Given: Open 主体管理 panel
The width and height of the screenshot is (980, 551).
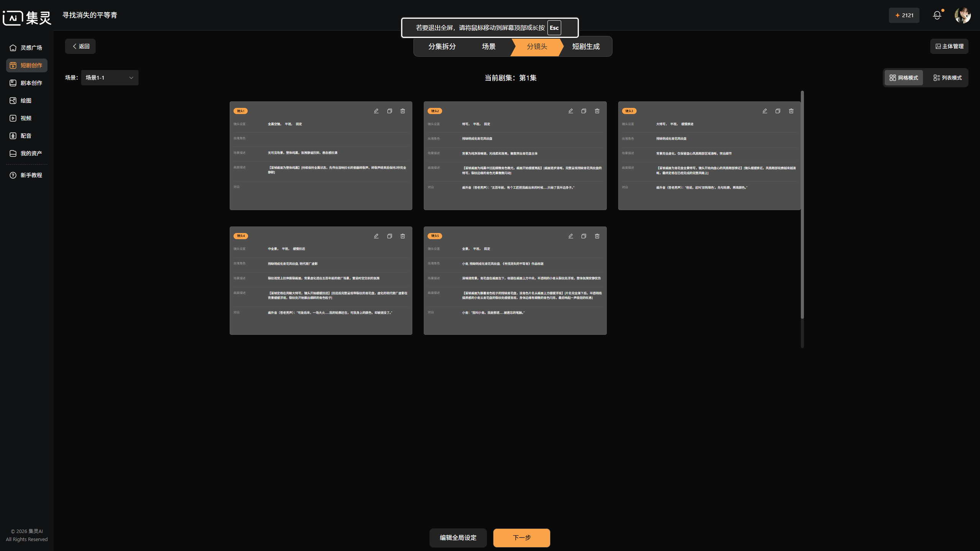Looking at the screenshot, I should (949, 46).
